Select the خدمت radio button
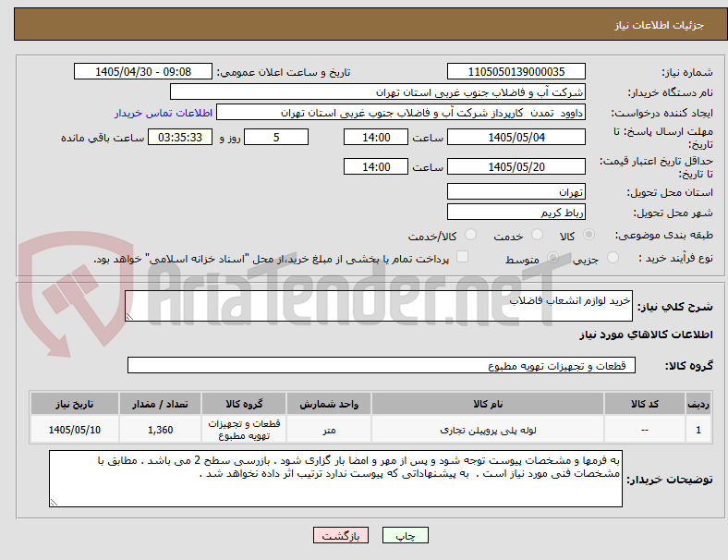 tap(537, 235)
